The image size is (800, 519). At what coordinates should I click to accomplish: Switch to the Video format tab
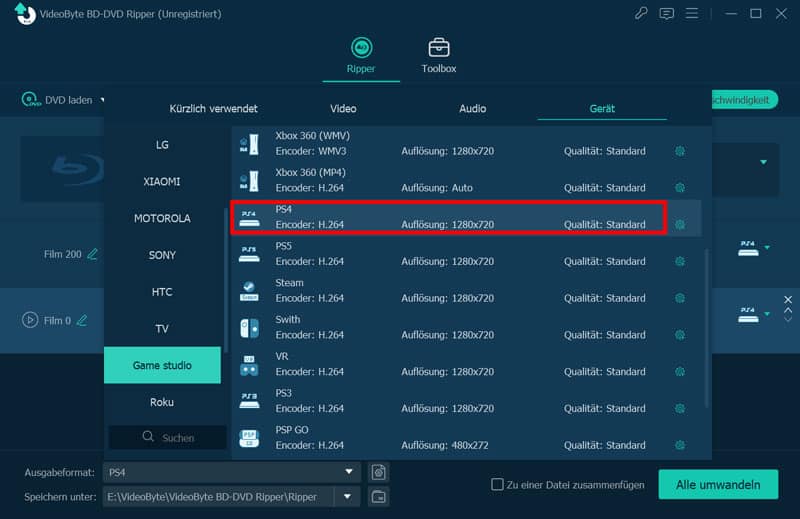click(343, 108)
